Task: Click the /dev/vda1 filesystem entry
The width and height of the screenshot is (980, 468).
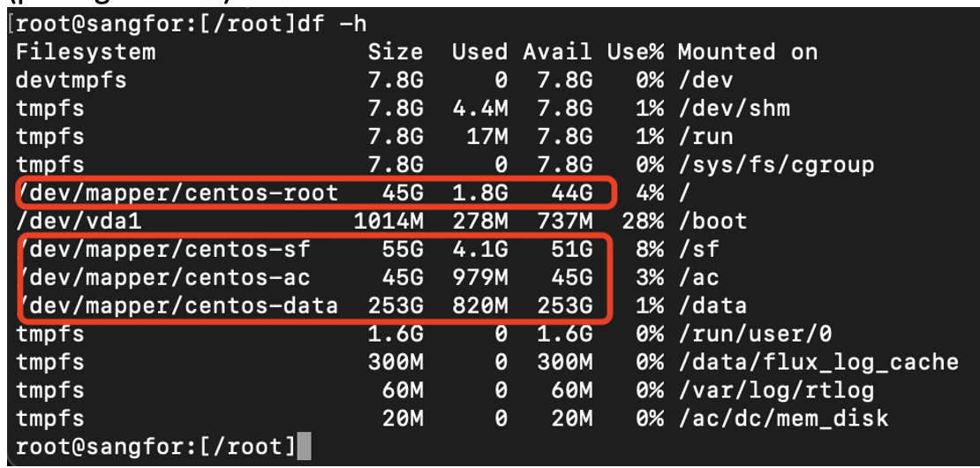Action: 79,221
